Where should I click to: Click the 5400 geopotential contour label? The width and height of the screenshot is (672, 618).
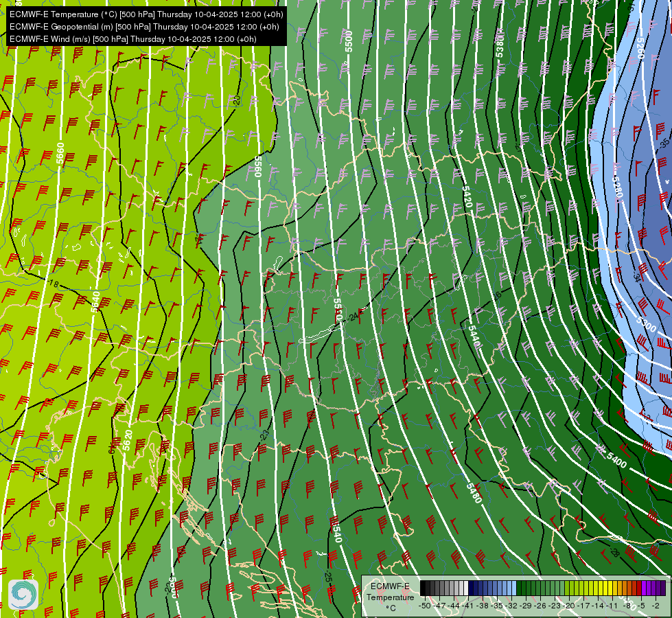[x=616, y=461]
